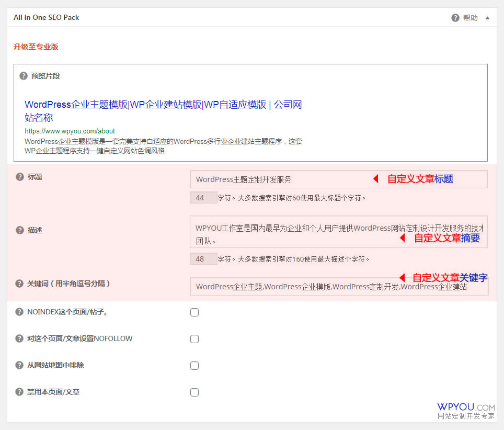Click the description character count box showing 48
The height and width of the screenshot is (430, 504).
[x=203, y=259]
